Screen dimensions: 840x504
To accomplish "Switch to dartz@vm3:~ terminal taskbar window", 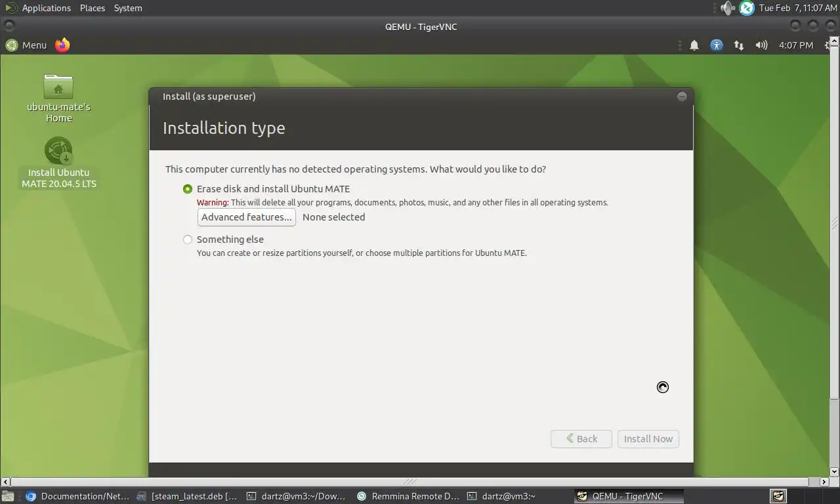I will pyautogui.click(x=518, y=496).
